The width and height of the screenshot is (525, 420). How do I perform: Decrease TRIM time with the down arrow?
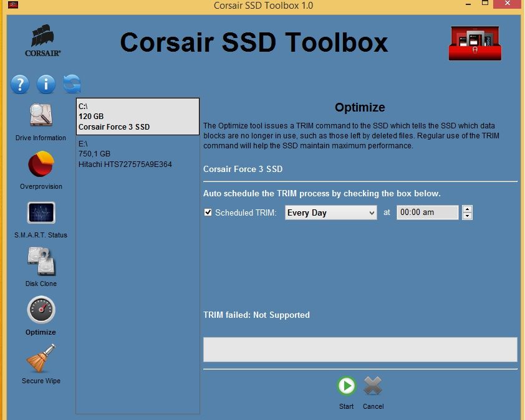click(467, 216)
